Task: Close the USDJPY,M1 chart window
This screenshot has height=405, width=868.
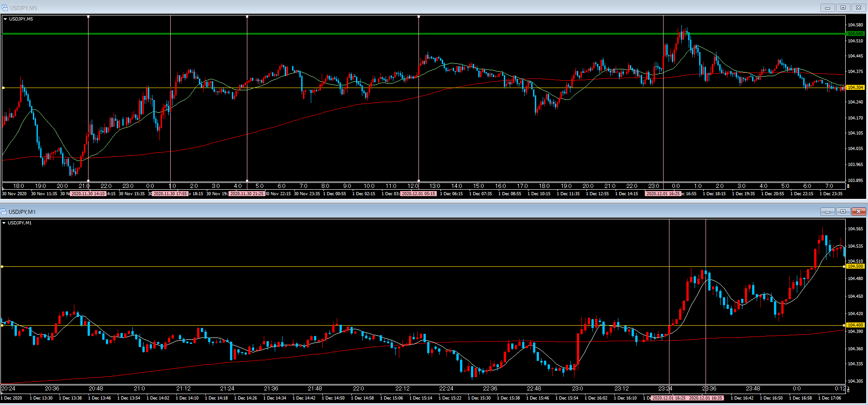Action: pyautogui.click(x=858, y=212)
